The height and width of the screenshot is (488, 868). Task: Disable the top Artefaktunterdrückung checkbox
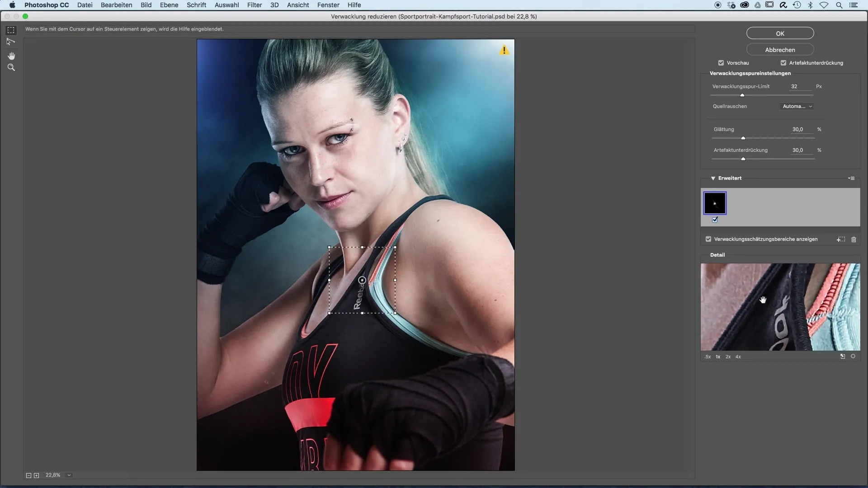pyautogui.click(x=783, y=63)
